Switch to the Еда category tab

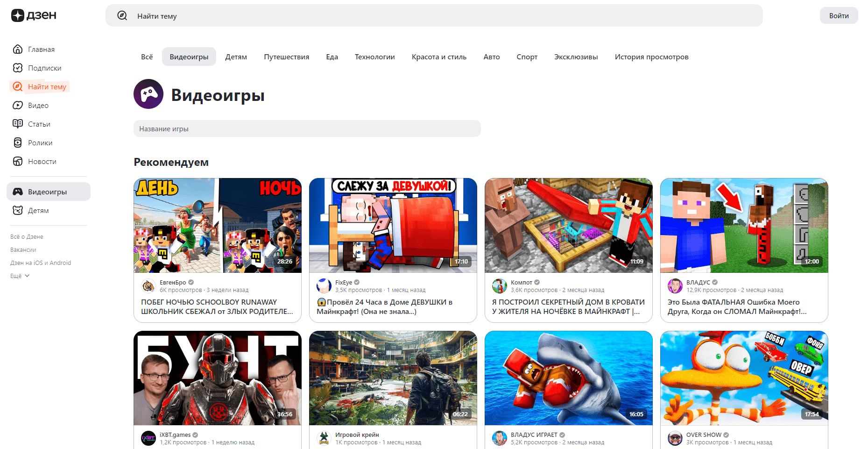tap(332, 57)
